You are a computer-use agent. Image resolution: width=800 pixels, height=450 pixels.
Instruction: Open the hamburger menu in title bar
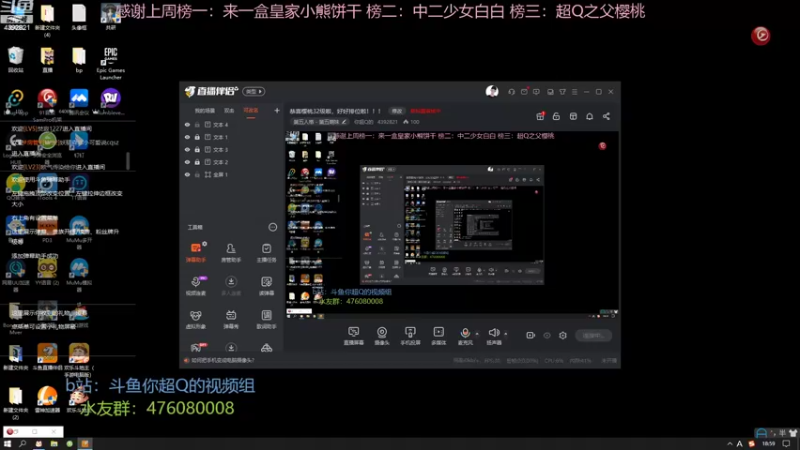(574, 92)
